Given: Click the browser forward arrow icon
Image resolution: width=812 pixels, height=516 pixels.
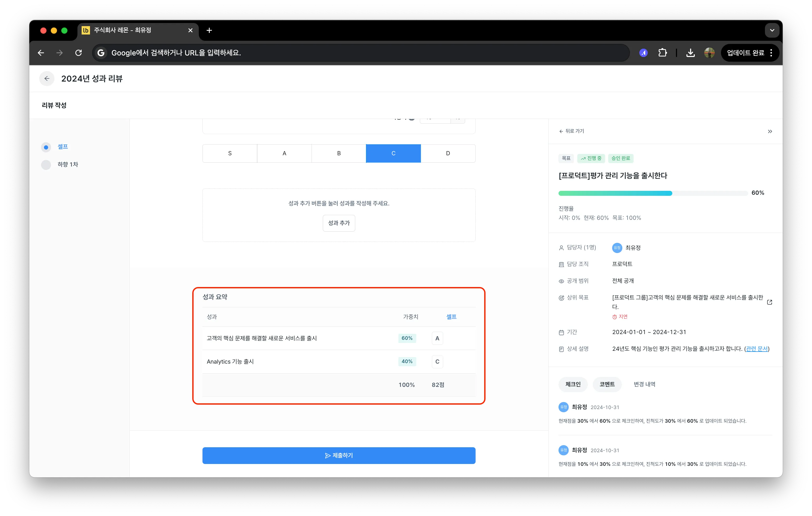Looking at the screenshot, I should click(60, 53).
